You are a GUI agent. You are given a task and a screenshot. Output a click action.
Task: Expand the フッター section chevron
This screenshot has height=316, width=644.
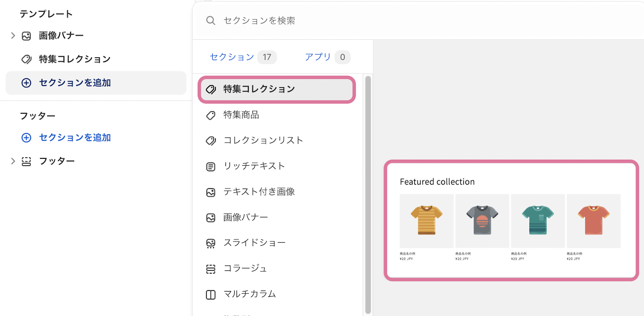coord(13,161)
